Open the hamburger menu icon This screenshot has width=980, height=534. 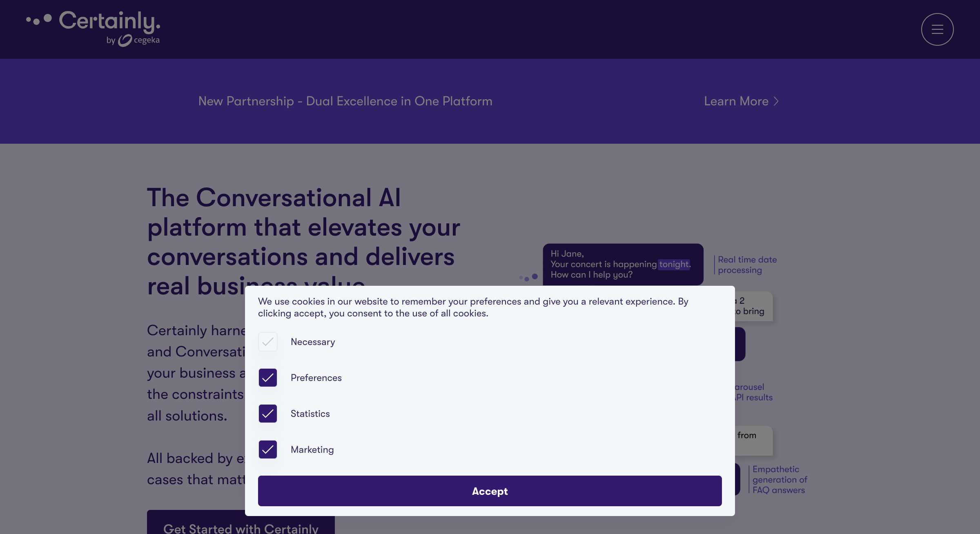[x=937, y=29]
